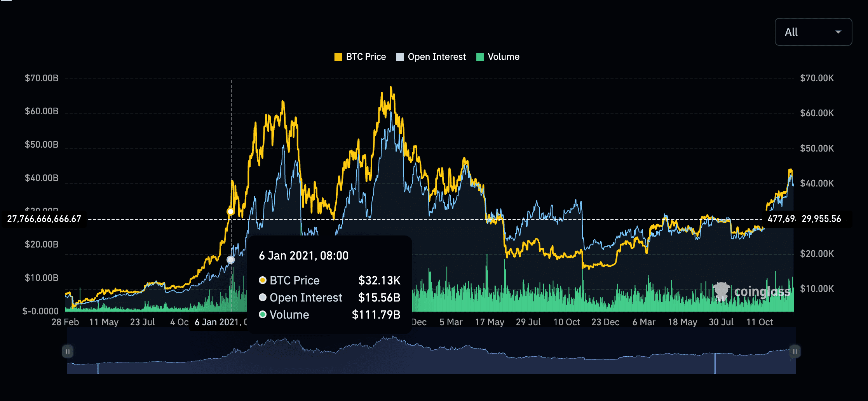Click the $50.00B left axis label
Viewport: 868px width, 401px height.
pyautogui.click(x=42, y=145)
